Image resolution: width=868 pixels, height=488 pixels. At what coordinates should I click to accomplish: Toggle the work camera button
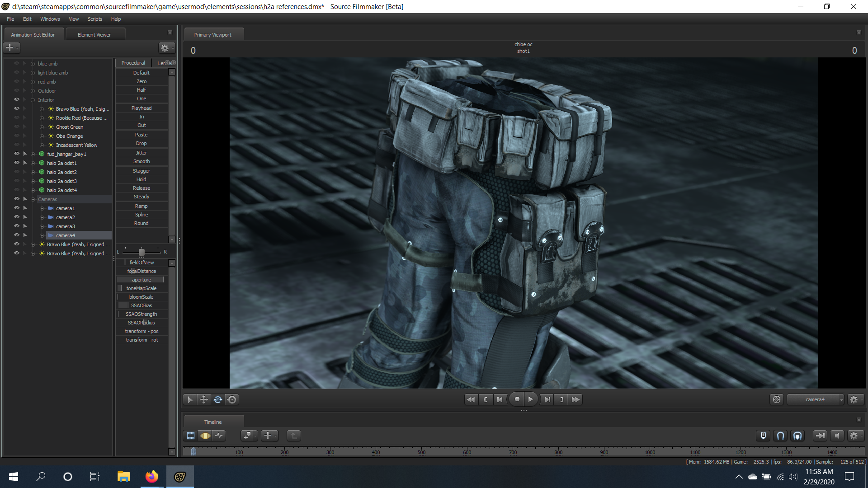[777, 399]
